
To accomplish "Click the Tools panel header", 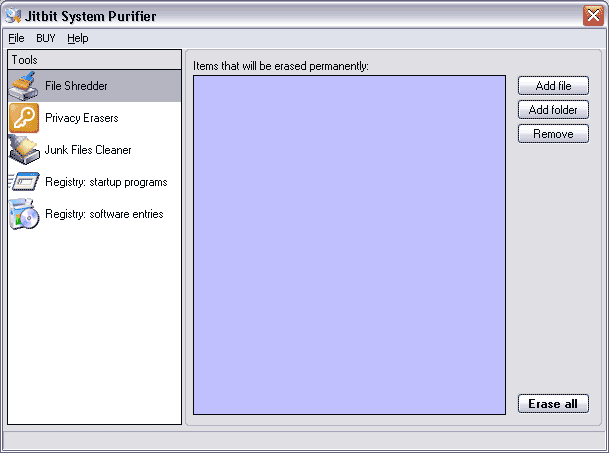I will coord(94,60).
